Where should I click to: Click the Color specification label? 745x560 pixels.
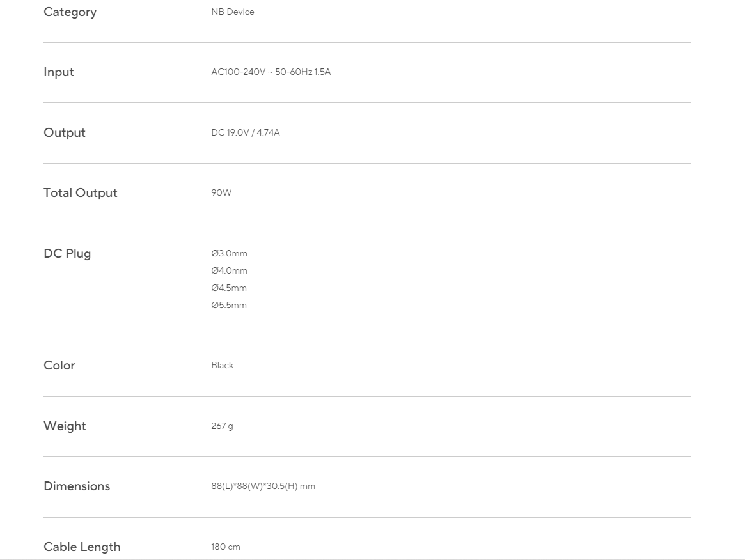pos(59,366)
